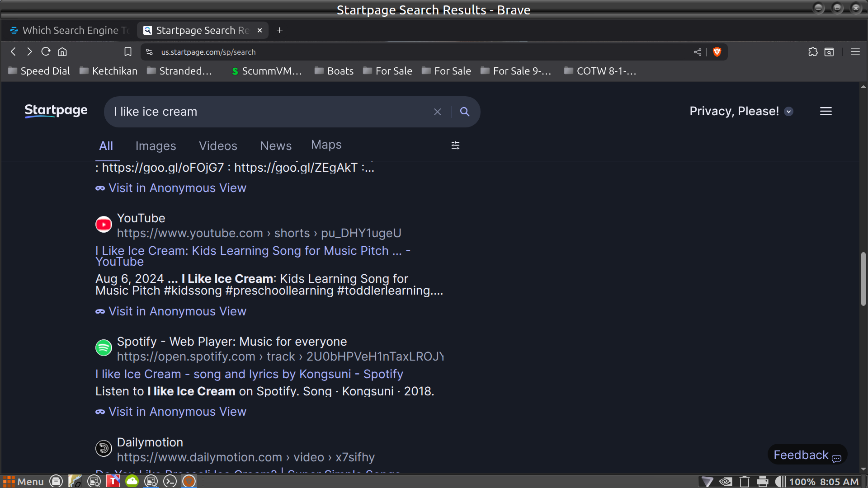The height and width of the screenshot is (488, 868).
Task: Open the Brave main menu button
Action: [x=855, y=52]
